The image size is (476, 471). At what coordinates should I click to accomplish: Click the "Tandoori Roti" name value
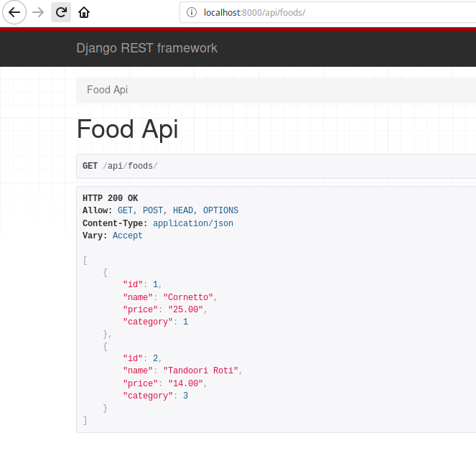coord(200,370)
